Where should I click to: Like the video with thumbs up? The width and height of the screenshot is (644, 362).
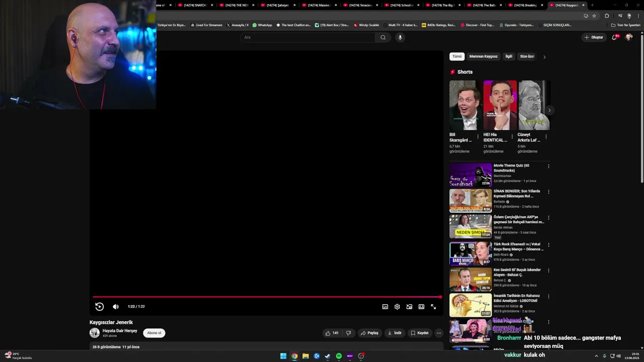[x=332, y=333]
